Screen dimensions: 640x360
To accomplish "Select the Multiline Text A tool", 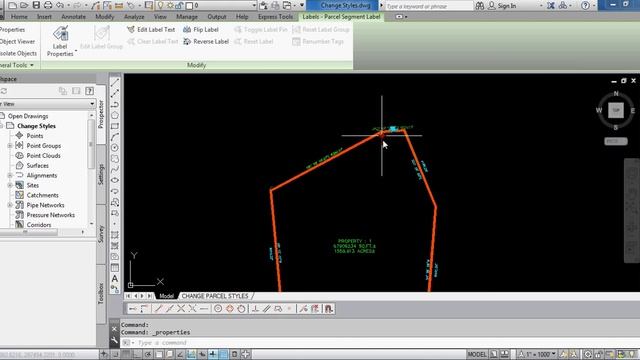I will point(115,279).
